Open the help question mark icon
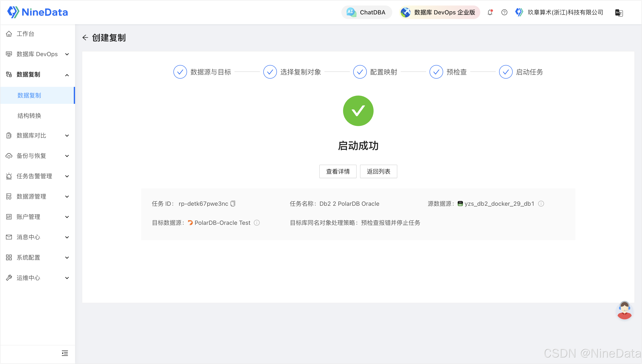Screen dimensions: 642x364 [504, 12]
